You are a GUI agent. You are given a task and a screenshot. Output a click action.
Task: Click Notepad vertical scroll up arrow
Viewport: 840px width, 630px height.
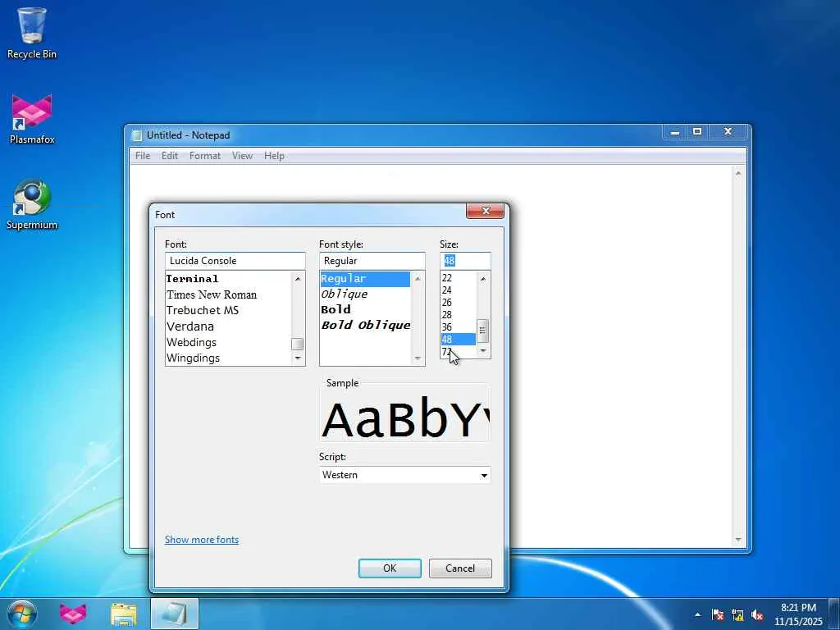[738, 173]
